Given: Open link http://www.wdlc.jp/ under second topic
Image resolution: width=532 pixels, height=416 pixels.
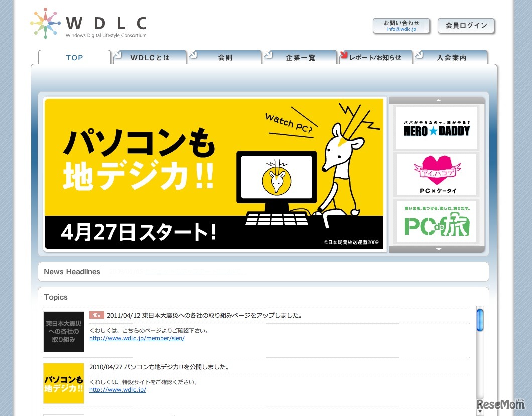Looking at the screenshot, I should pyautogui.click(x=118, y=390).
